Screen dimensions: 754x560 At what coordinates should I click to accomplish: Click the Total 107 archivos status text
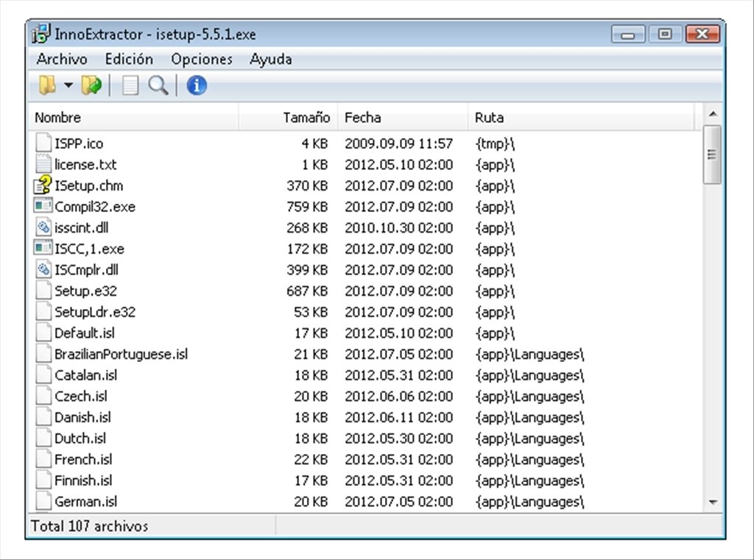click(89, 526)
